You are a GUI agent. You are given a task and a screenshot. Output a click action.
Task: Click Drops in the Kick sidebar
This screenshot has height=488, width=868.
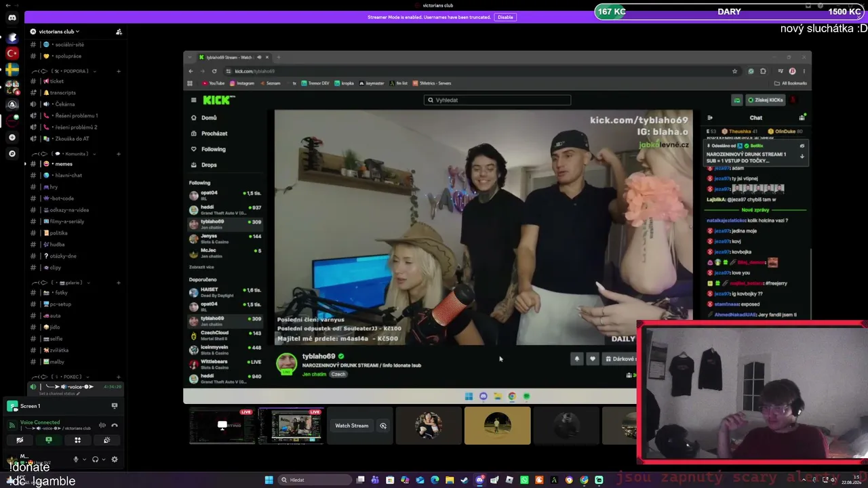coord(209,165)
